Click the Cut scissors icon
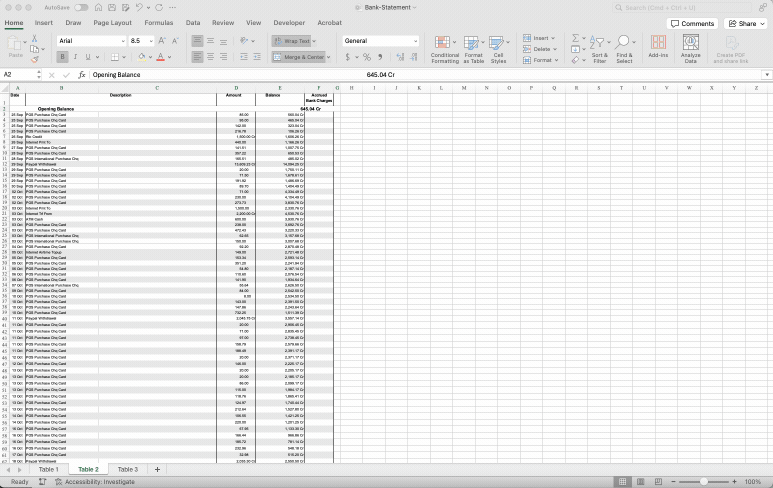 point(35,38)
